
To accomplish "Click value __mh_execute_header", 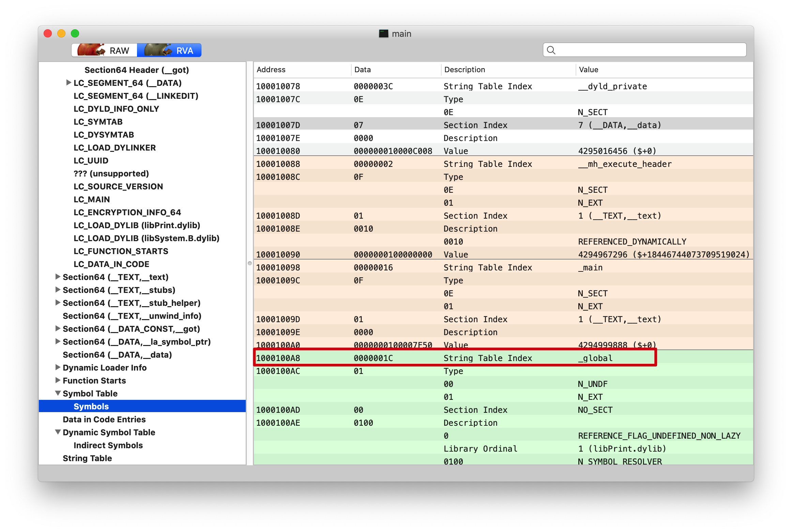I will 625,164.
